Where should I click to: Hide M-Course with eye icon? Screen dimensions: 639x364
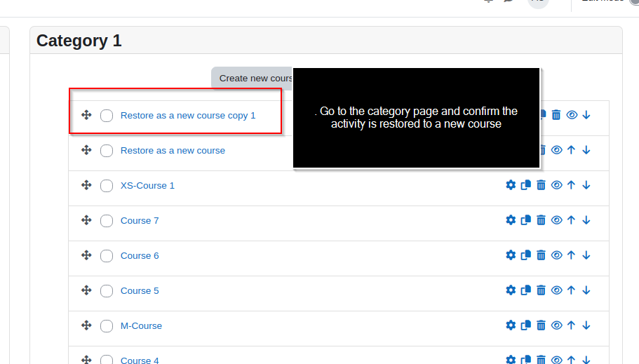click(557, 325)
